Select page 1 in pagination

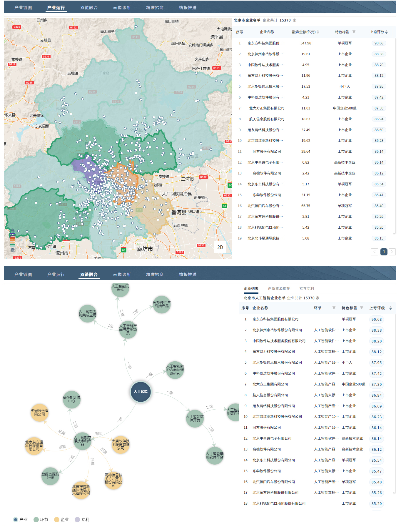(384, 252)
